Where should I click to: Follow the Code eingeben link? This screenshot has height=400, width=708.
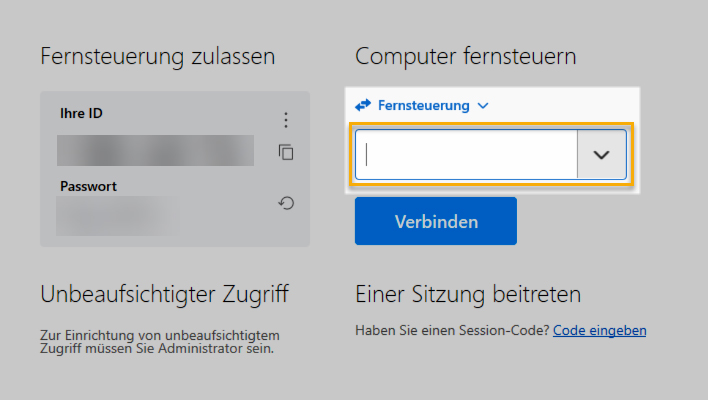600,330
